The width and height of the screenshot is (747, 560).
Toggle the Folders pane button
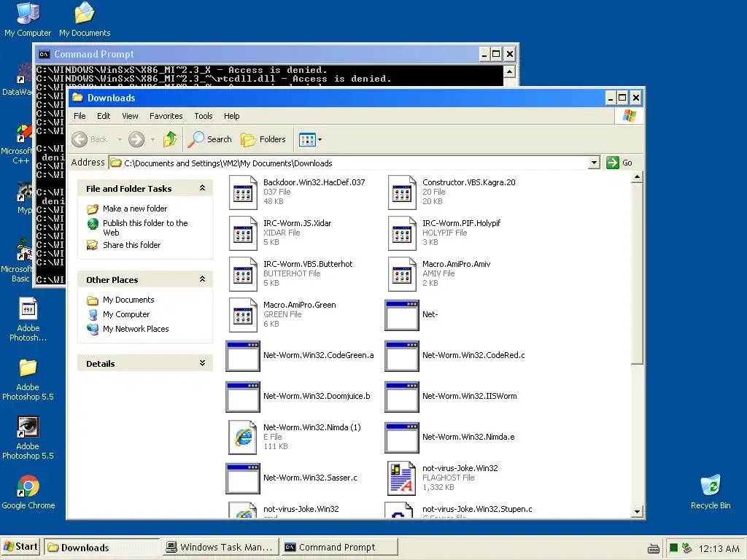tap(263, 139)
